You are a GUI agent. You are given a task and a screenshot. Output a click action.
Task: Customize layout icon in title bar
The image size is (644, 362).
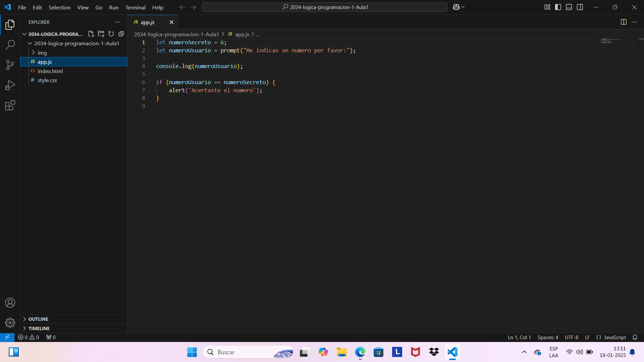547,7
